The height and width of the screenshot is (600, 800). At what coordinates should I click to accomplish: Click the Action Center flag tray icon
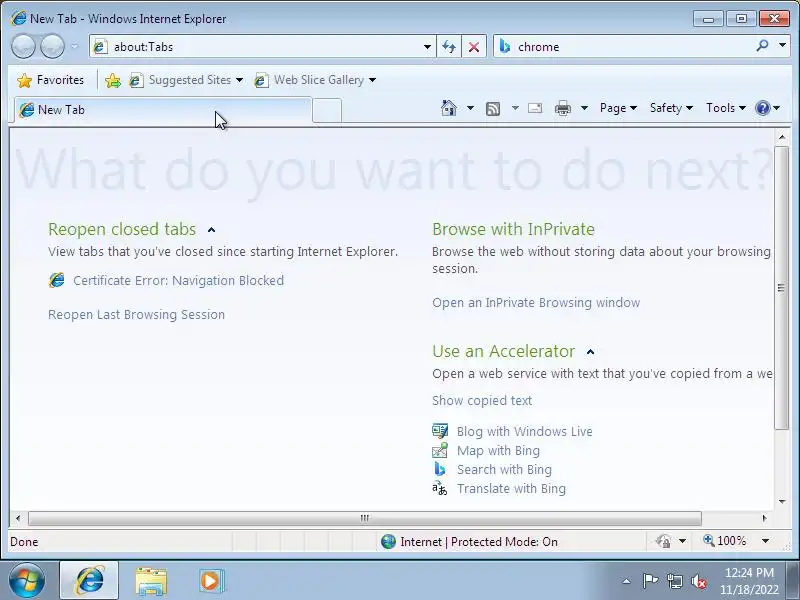[x=650, y=581]
